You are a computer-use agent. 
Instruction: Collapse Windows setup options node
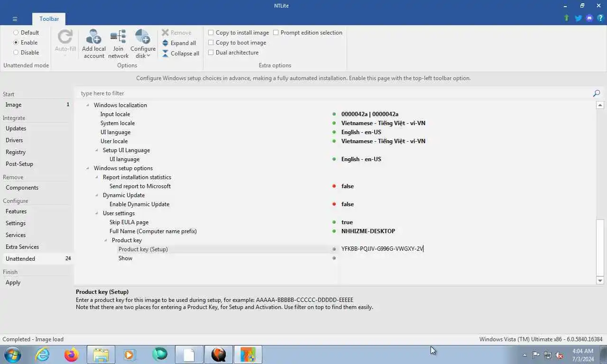pos(88,168)
